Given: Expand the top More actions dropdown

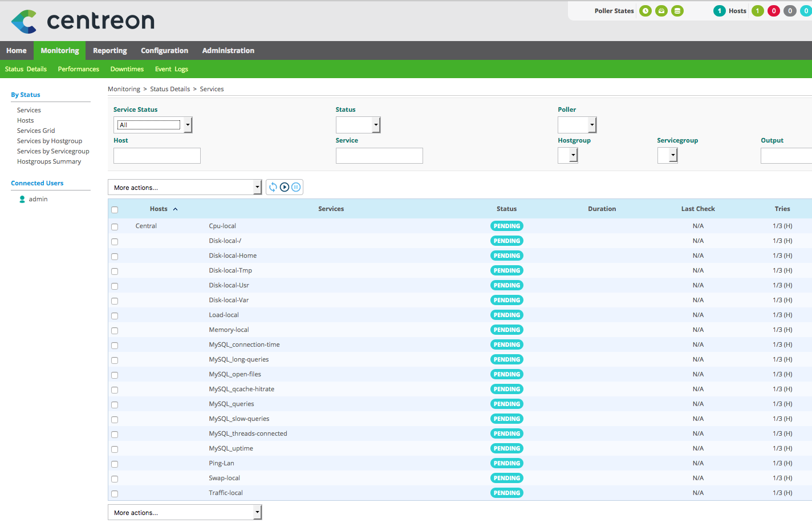Looking at the screenshot, I should click(185, 188).
